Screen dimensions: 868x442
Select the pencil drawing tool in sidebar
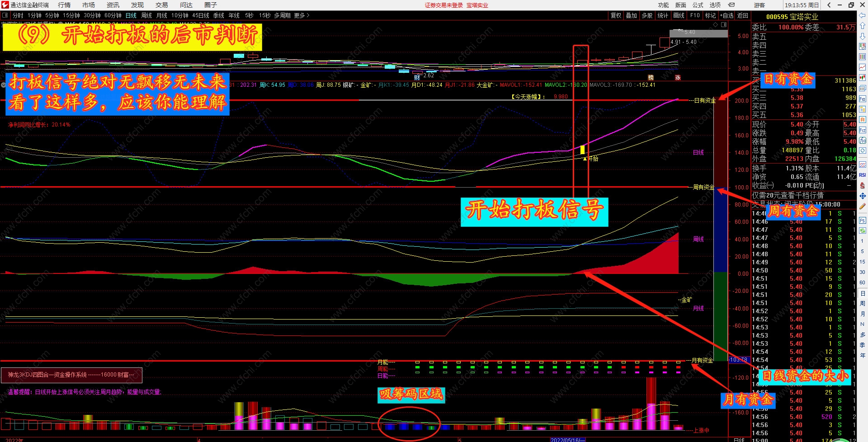click(x=863, y=206)
